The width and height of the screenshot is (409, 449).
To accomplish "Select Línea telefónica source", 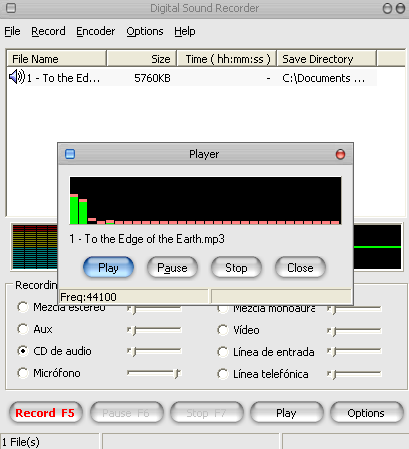I will [223, 374].
